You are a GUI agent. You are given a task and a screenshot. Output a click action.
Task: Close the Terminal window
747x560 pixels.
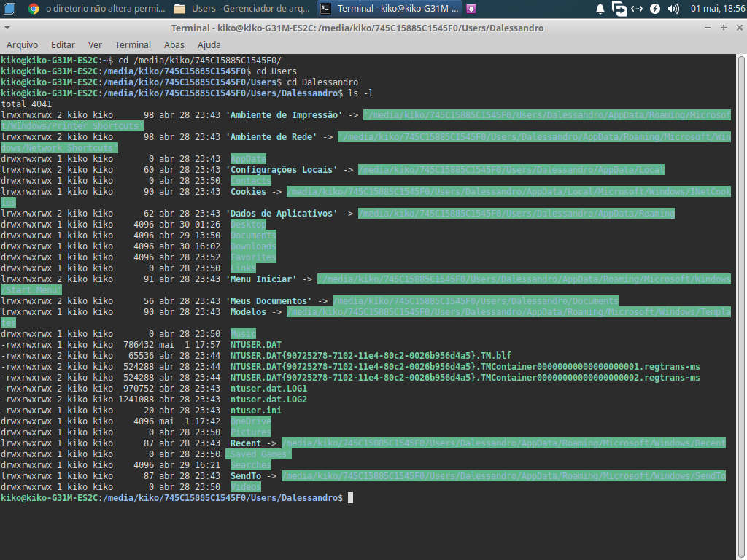[740, 28]
